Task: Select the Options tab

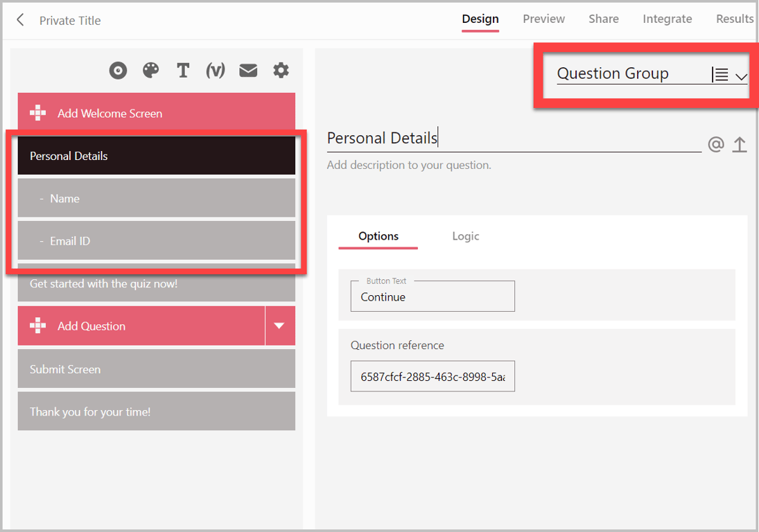Action: 378,236
